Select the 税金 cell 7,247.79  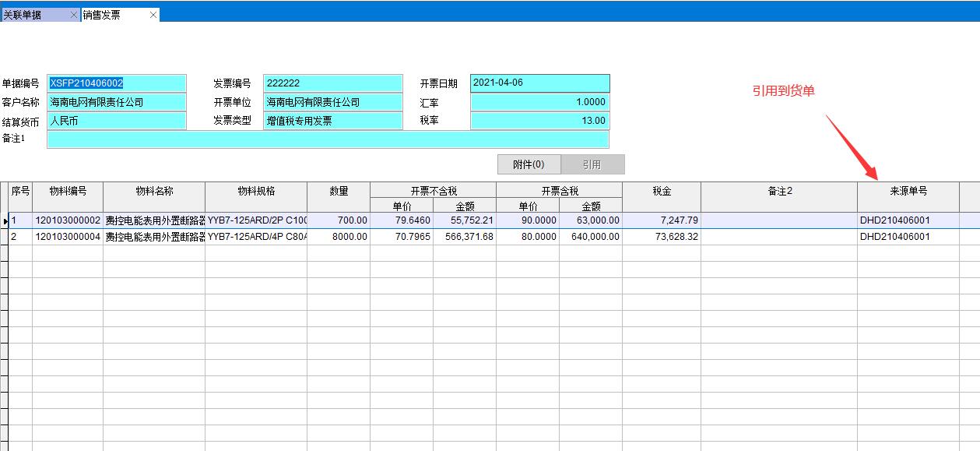tap(661, 220)
